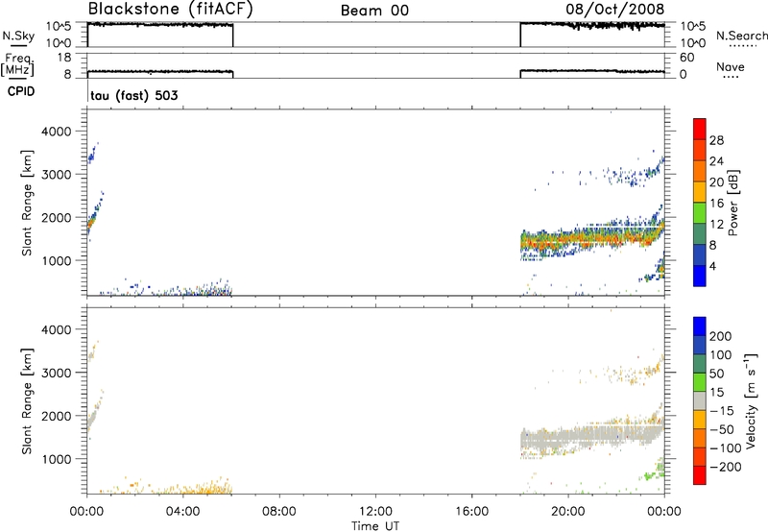Viewport: 768px width, 532px height.
Task: Click the "04:00" time tick label
Action: [182, 512]
